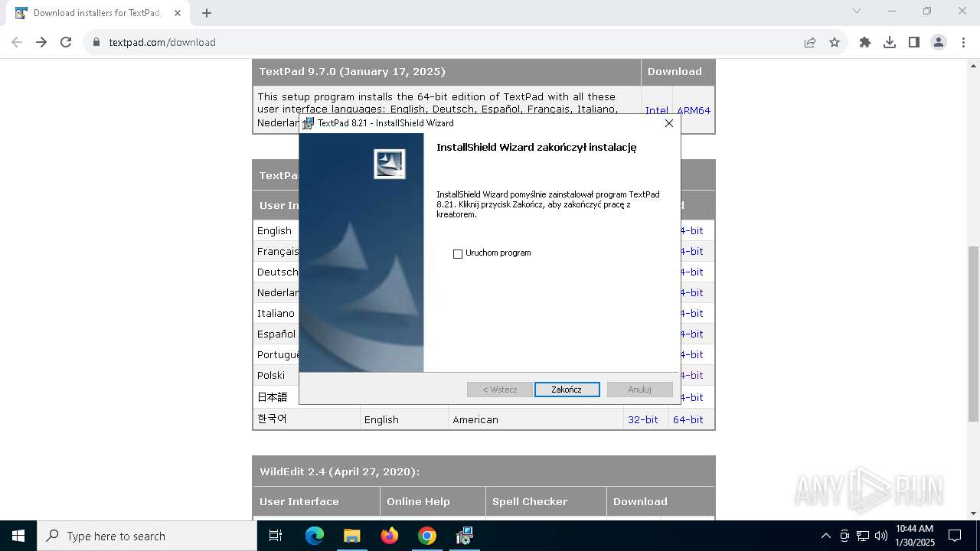This screenshot has height=551, width=980.
Task: Click the greyed Anuluj button
Action: click(639, 390)
